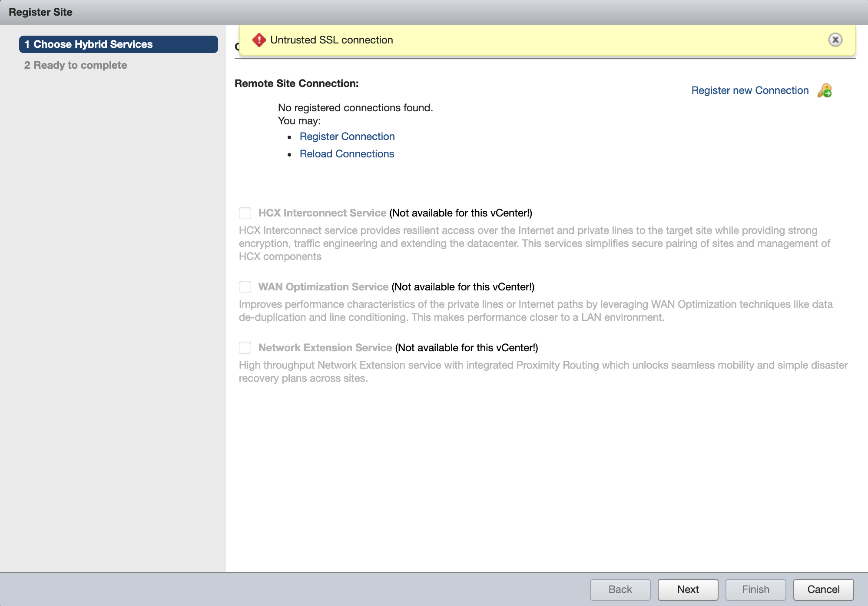
Task: Click the Register Connection bullet link
Action: (x=347, y=137)
